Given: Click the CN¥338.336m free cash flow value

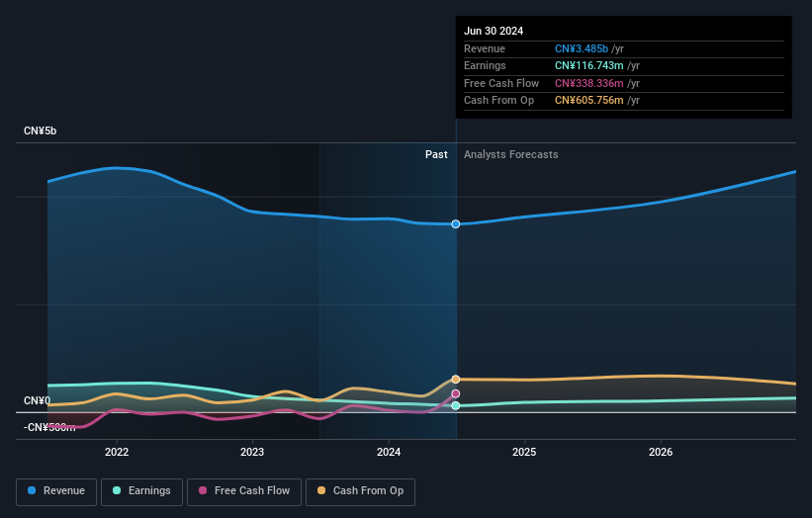Looking at the screenshot, I should [589, 83].
